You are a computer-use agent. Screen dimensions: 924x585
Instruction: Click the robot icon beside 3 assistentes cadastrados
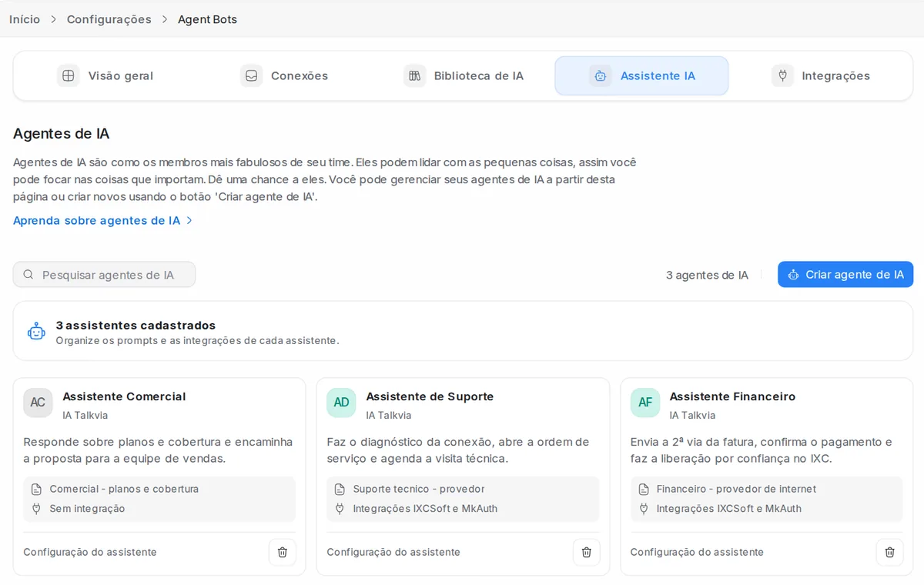[x=36, y=332]
